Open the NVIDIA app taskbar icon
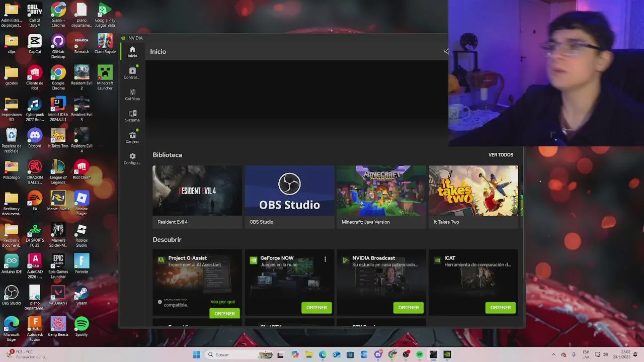The height and width of the screenshot is (362, 644). (x=447, y=354)
